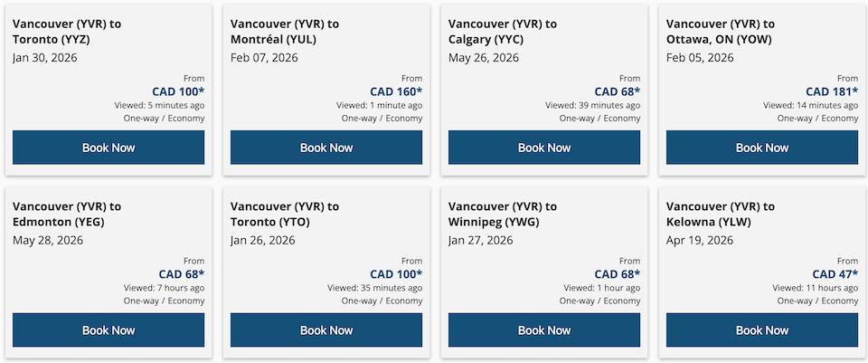Open the Vancouver to Edmonton (YEG) card title

[67, 214]
